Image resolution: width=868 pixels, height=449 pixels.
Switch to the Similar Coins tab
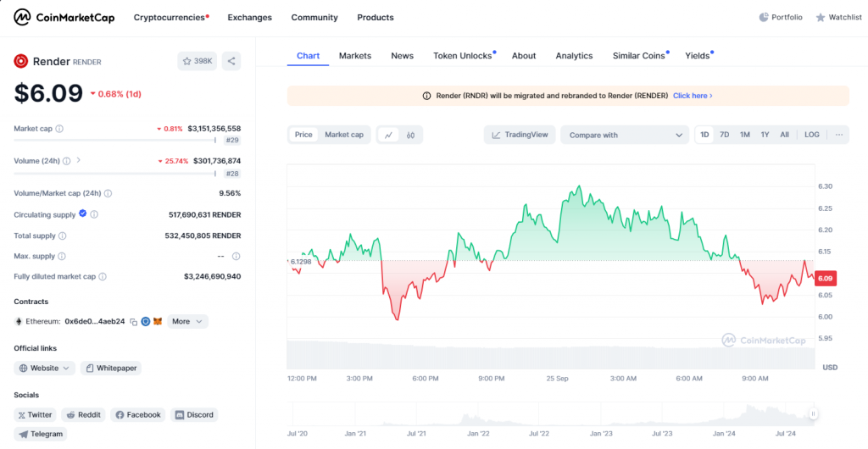pyautogui.click(x=641, y=56)
